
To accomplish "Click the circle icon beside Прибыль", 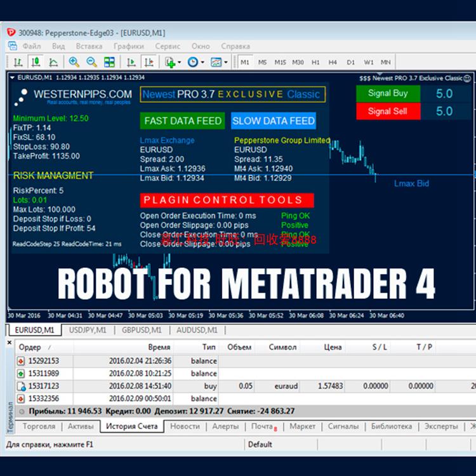I will tap(22, 412).
